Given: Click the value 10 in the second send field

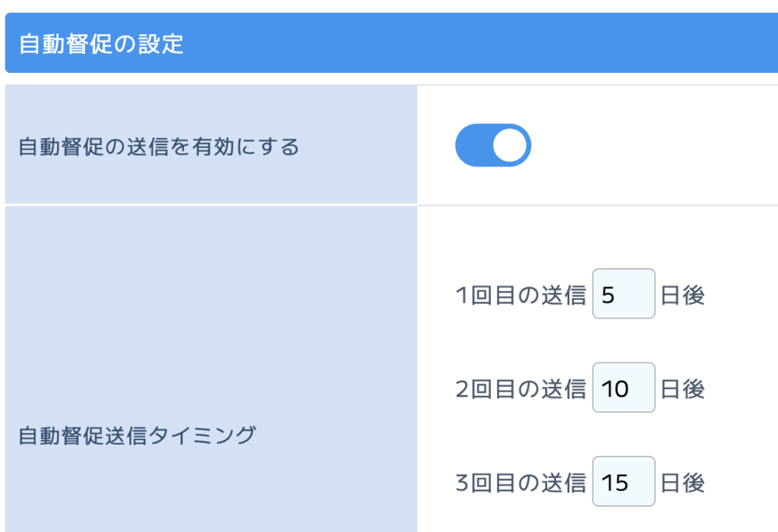Looking at the screenshot, I should pos(614,389).
